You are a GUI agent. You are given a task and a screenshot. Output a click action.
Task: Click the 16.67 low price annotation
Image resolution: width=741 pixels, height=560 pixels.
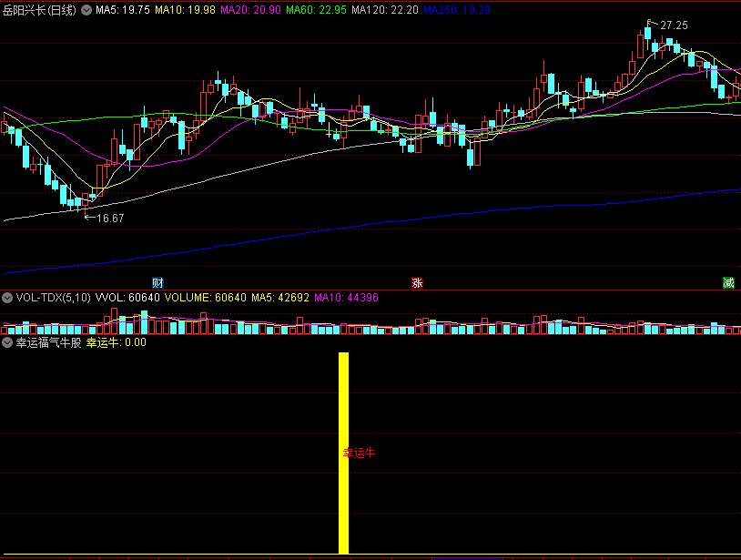[110, 219]
